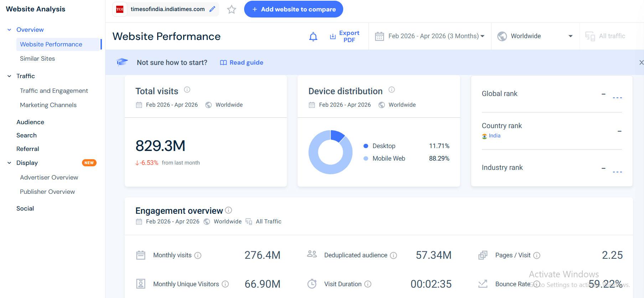Click the Pages / Visit info icon

(x=537, y=256)
